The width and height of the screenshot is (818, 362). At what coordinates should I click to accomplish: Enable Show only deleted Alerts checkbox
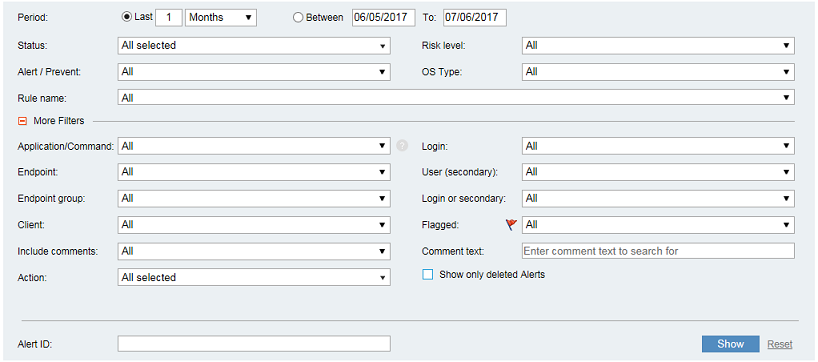tap(428, 274)
